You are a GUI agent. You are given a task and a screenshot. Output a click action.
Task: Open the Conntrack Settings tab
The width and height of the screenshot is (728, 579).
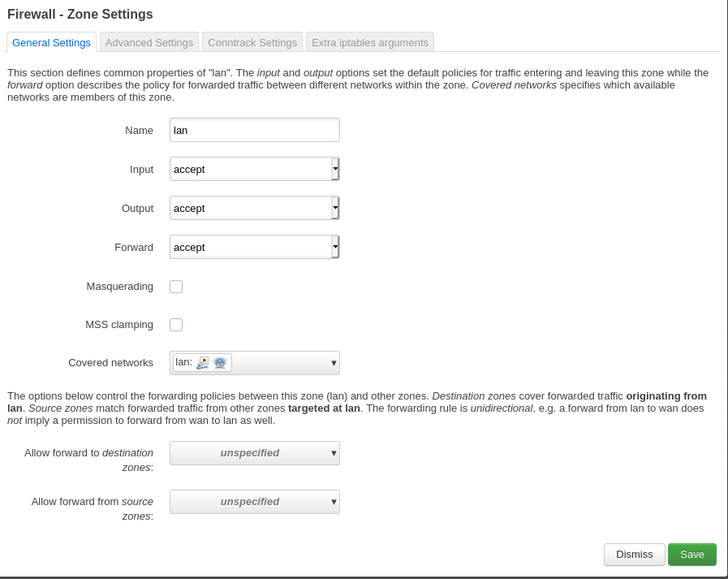pyautogui.click(x=252, y=42)
